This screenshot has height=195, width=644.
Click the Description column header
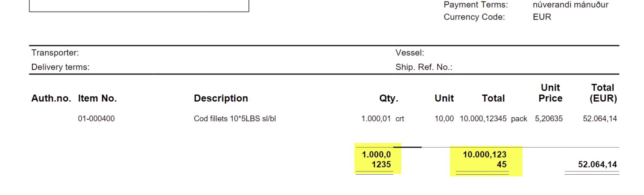tap(221, 98)
